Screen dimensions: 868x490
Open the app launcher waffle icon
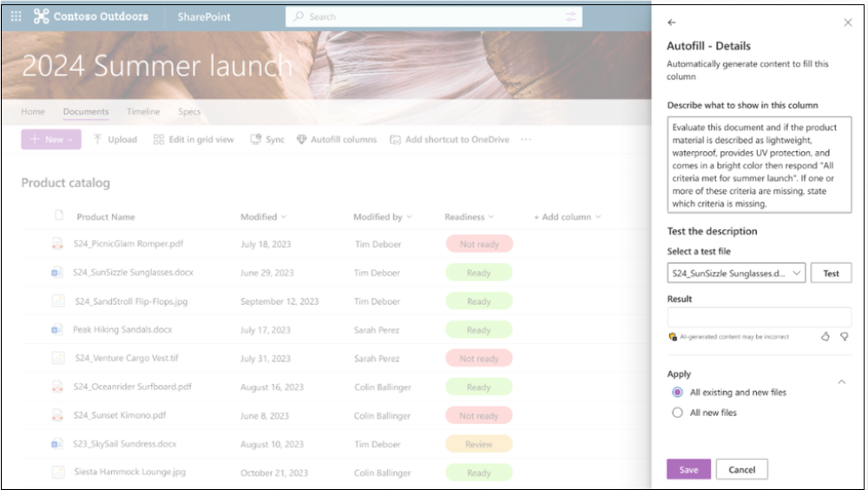click(x=16, y=17)
